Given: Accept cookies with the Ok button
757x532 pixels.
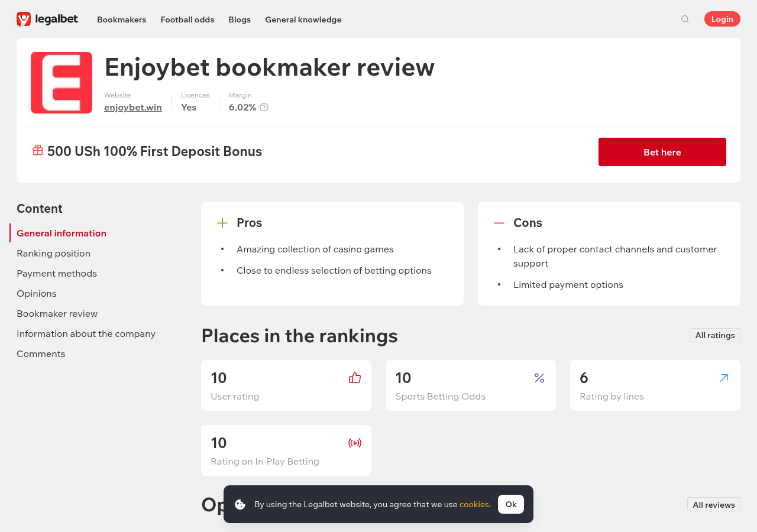Looking at the screenshot, I should [x=511, y=504].
